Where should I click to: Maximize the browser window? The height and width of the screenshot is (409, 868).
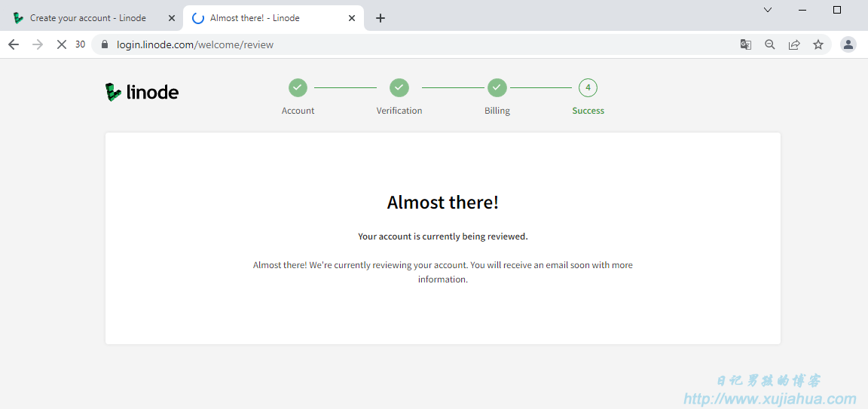pos(837,10)
